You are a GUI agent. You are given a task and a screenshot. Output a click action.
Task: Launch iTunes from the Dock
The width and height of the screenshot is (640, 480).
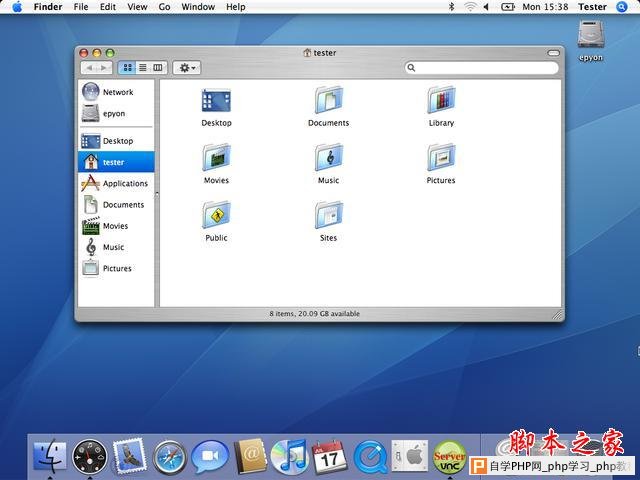click(289, 456)
